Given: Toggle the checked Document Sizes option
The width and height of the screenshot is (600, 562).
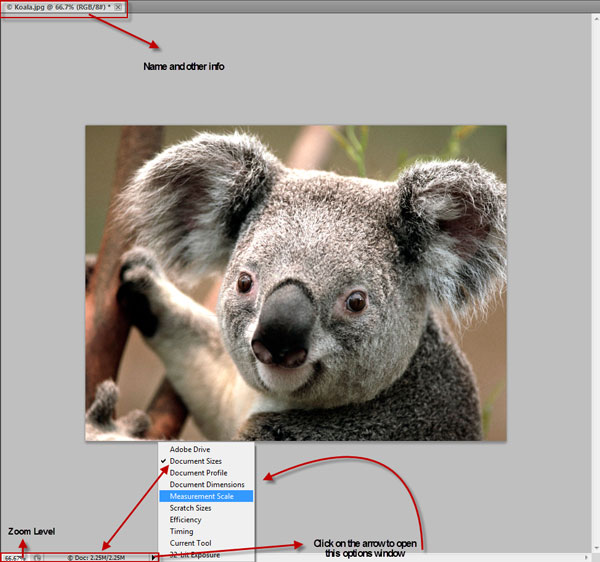Looking at the screenshot, I should 194,461.
